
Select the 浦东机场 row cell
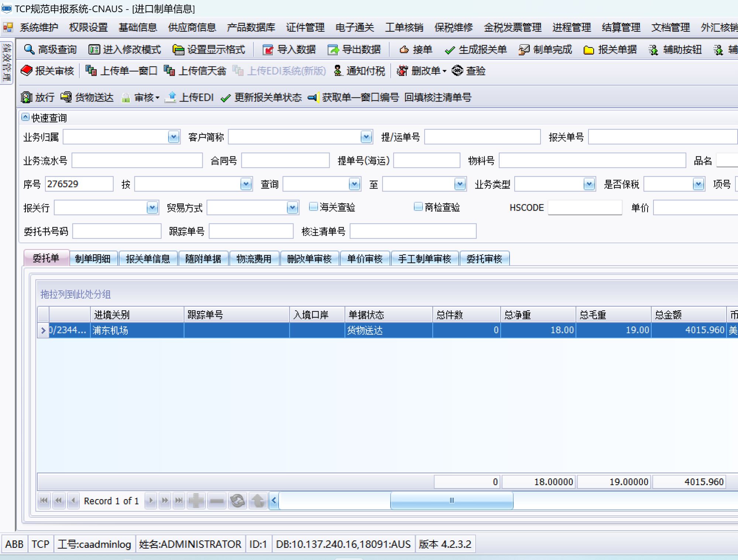click(x=137, y=330)
